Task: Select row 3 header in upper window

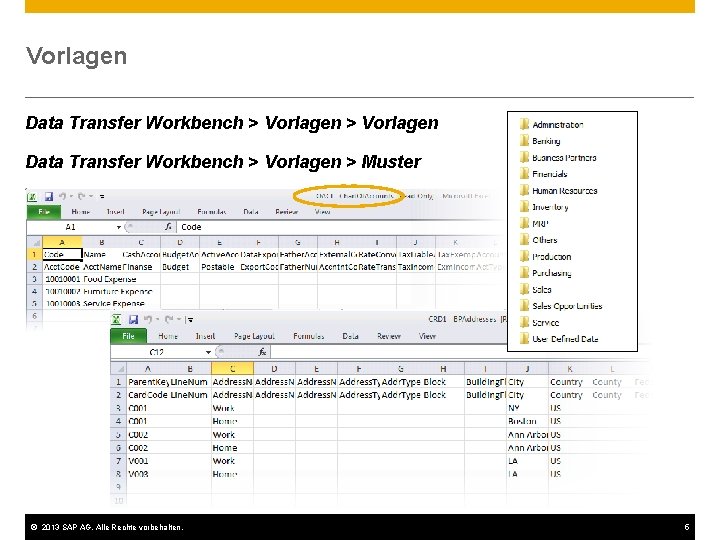Action: point(34,279)
